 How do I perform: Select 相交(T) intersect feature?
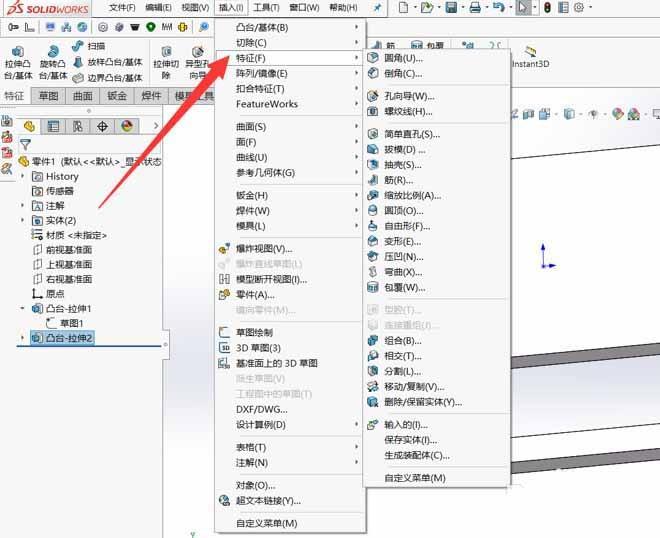click(x=436, y=356)
